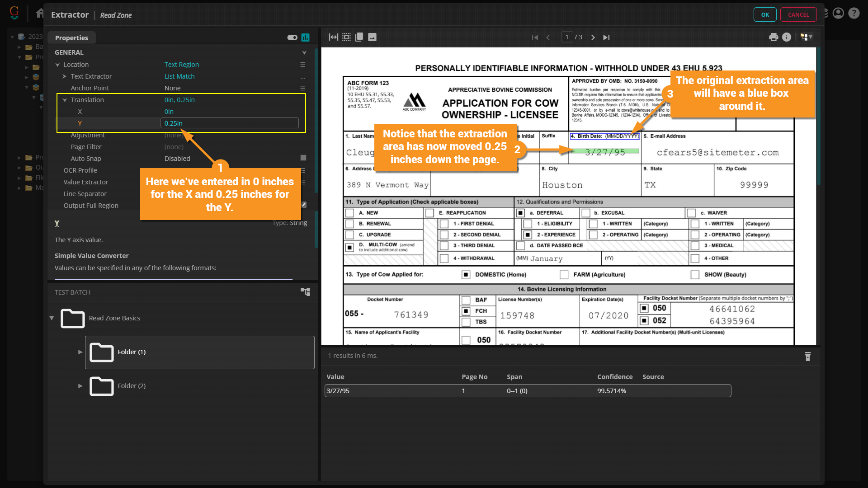The width and height of the screenshot is (868, 488).
Task: Open the Location row menu
Action: pyautogui.click(x=302, y=65)
